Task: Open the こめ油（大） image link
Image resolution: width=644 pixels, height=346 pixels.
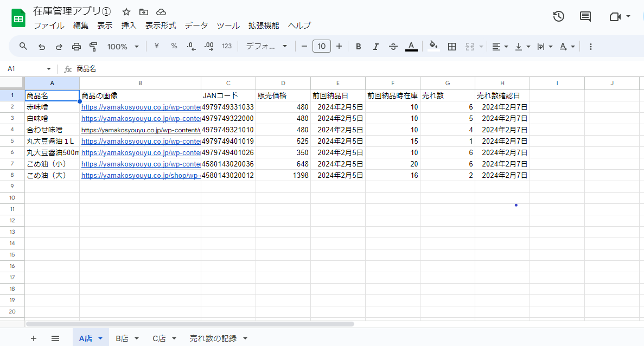Action: tap(141, 175)
